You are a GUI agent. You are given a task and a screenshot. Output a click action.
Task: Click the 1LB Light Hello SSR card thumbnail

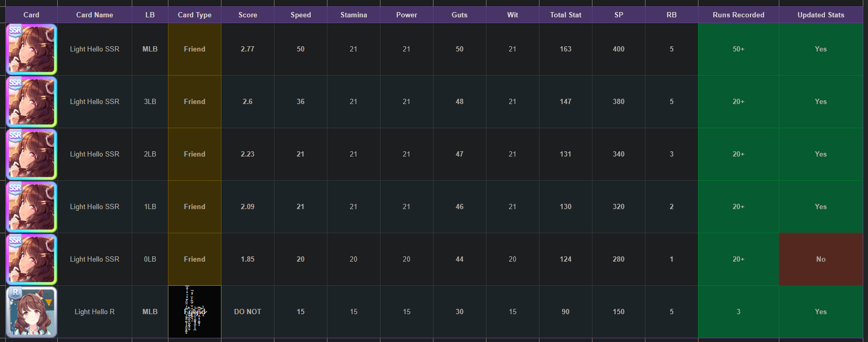tap(31, 206)
